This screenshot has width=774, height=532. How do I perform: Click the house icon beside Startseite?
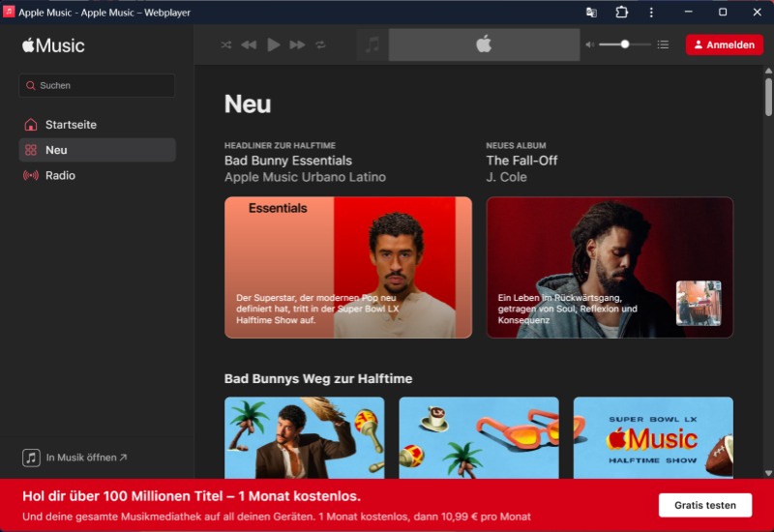coord(31,125)
